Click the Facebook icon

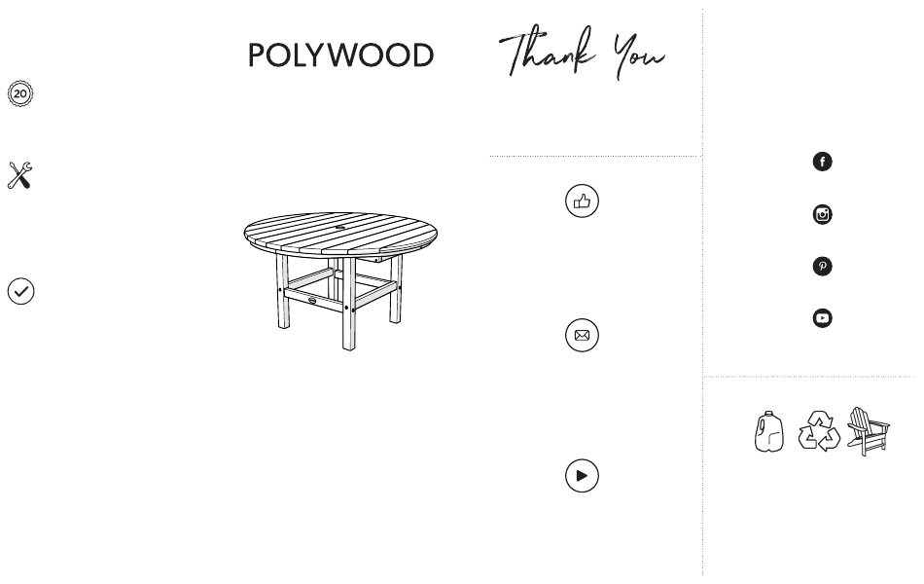[x=822, y=162]
